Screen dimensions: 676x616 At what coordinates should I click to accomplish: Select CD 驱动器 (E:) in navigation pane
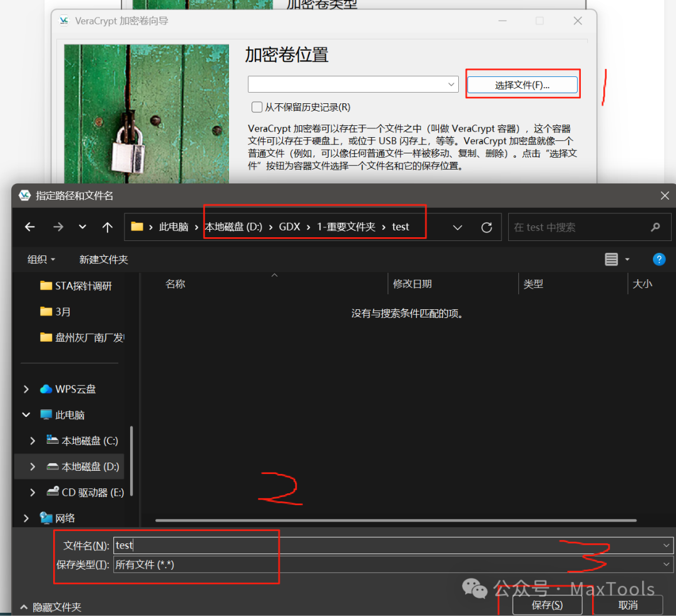85,492
